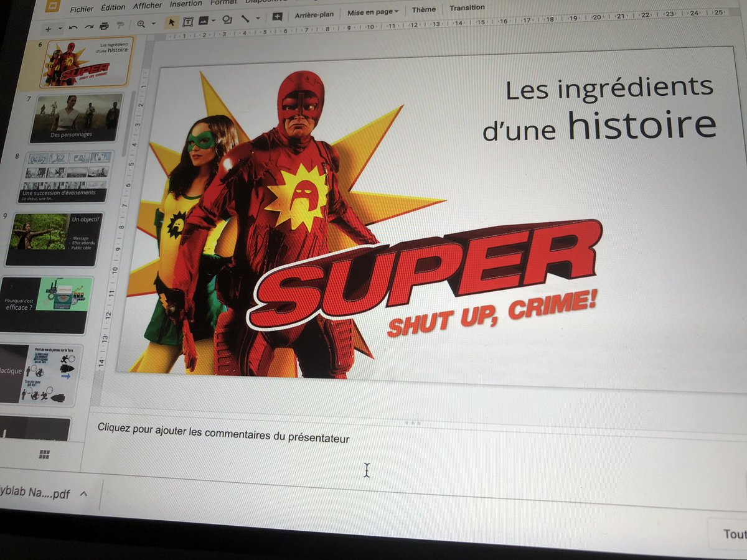Open the Mise en page dropdown
This screenshot has height=560, width=747.
coord(373,12)
